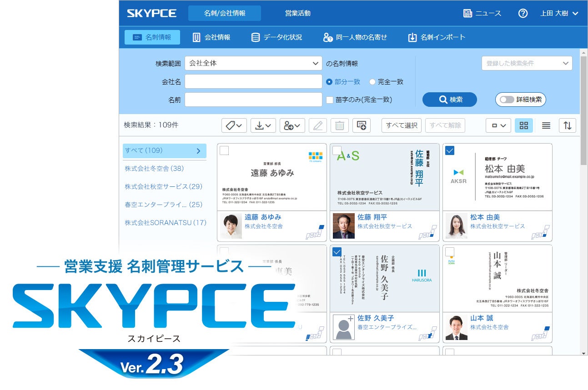Open 松本 由美's business card image
The height and width of the screenshot is (390, 588).
pyautogui.click(x=498, y=177)
